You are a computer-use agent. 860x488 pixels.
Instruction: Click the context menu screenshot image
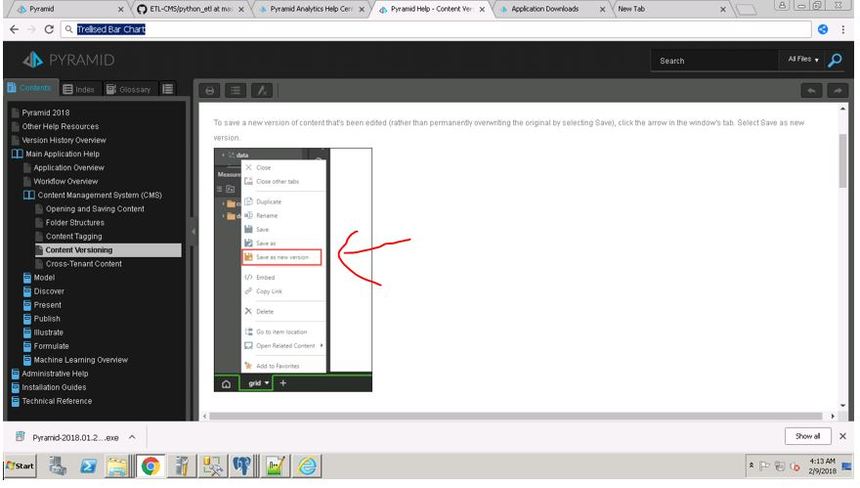point(293,270)
